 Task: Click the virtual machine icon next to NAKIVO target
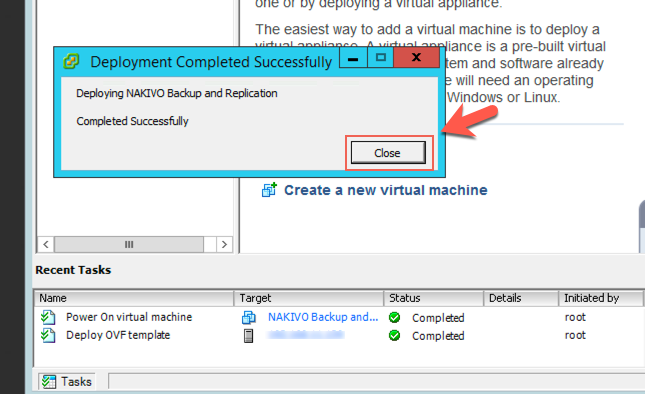248,318
